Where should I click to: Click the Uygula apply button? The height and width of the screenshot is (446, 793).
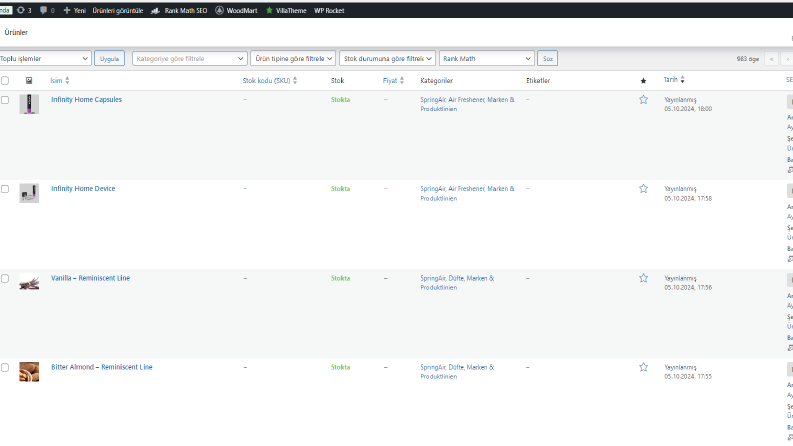tap(109, 59)
